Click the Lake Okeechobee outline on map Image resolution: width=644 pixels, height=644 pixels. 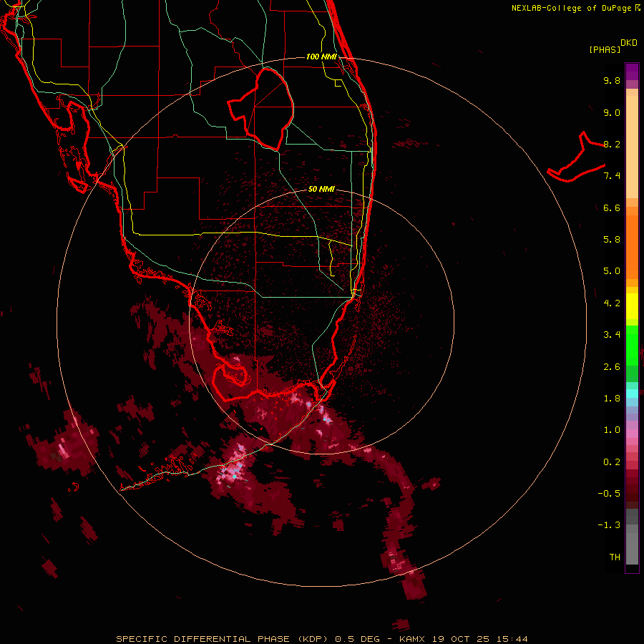(x=260, y=109)
